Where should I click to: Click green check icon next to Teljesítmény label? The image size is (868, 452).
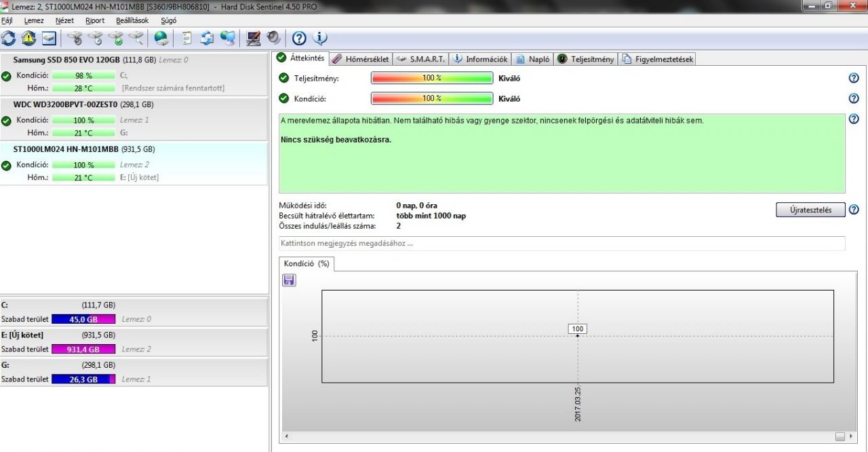(x=283, y=78)
